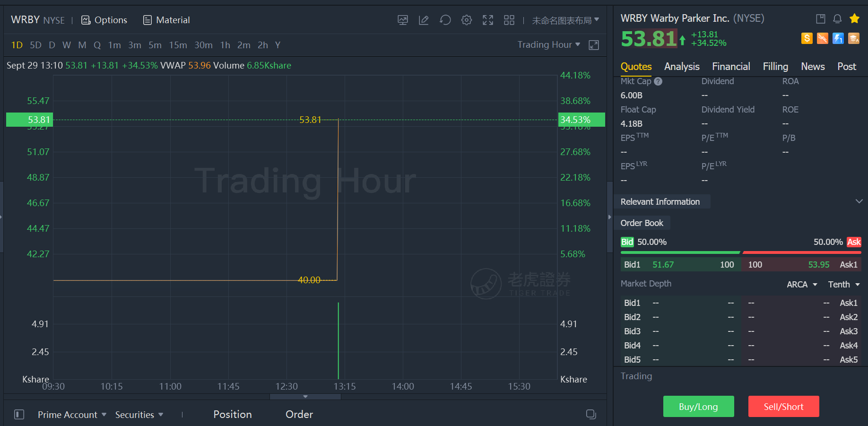868x426 pixels.
Task: Refresh the chart with the circular arrow icon
Action: coord(445,20)
